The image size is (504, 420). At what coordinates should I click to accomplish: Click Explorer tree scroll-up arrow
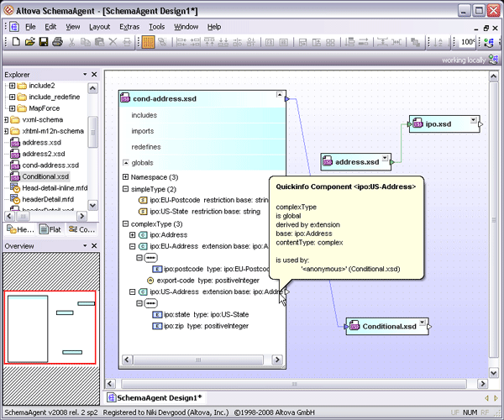(x=92, y=88)
